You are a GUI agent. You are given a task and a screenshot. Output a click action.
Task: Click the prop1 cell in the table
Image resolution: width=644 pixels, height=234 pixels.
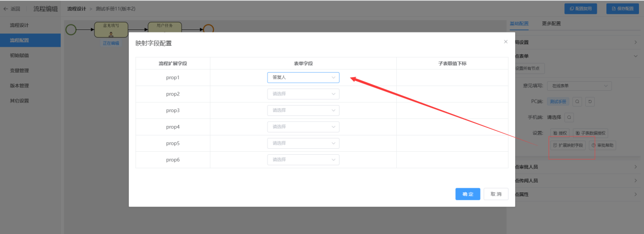pos(173,78)
